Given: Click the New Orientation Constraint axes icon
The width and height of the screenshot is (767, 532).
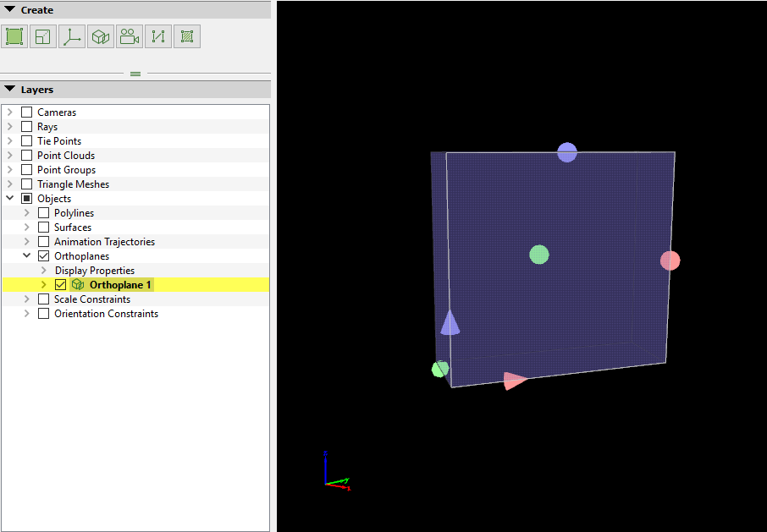Looking at the screenshot, I should click(72, 36).
